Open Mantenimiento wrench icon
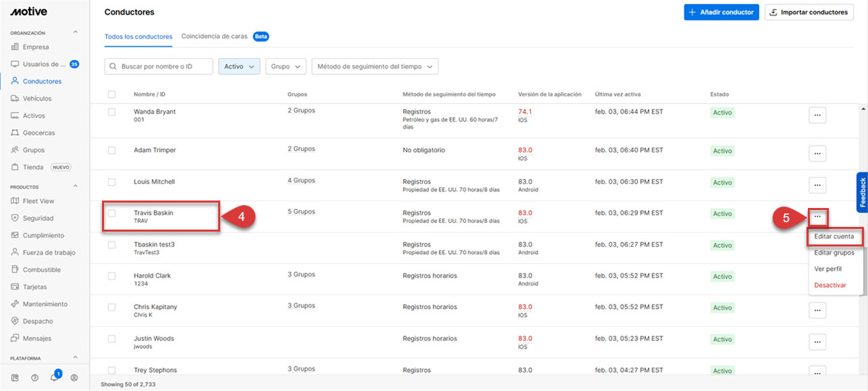The height and width of the screenshot is (391, 868). tap(15, 304)
